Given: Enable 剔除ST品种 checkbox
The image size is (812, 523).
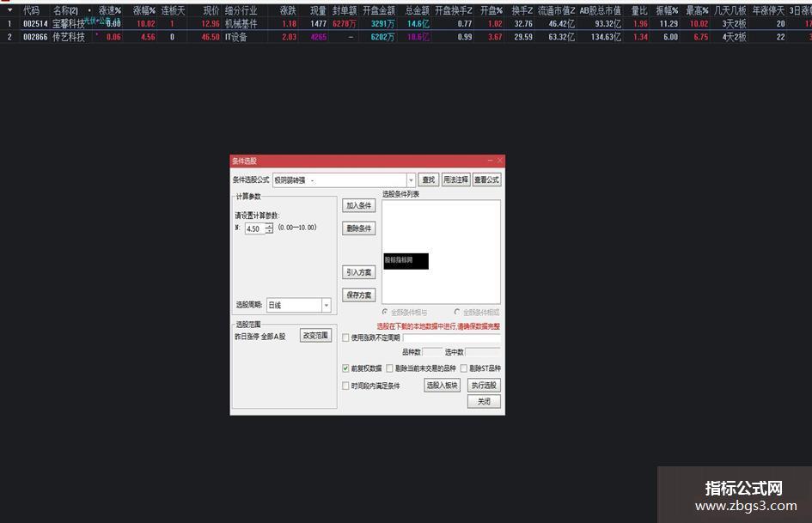Looking at the screenshot, I should [x=464, y=368].
